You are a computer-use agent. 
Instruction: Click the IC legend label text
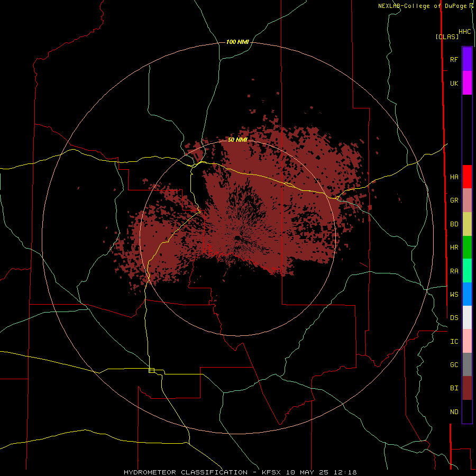tap(454, 342)
